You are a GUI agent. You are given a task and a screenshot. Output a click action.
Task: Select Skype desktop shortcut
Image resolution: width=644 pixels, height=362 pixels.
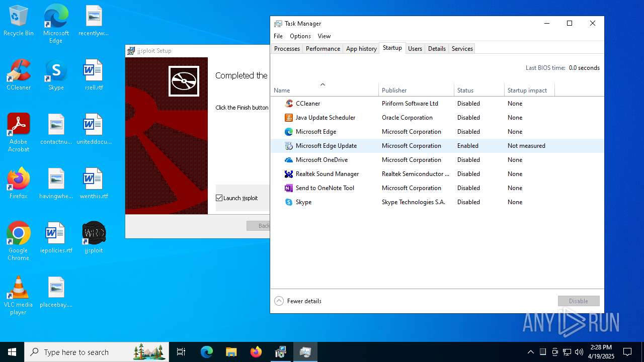point(56,75)
